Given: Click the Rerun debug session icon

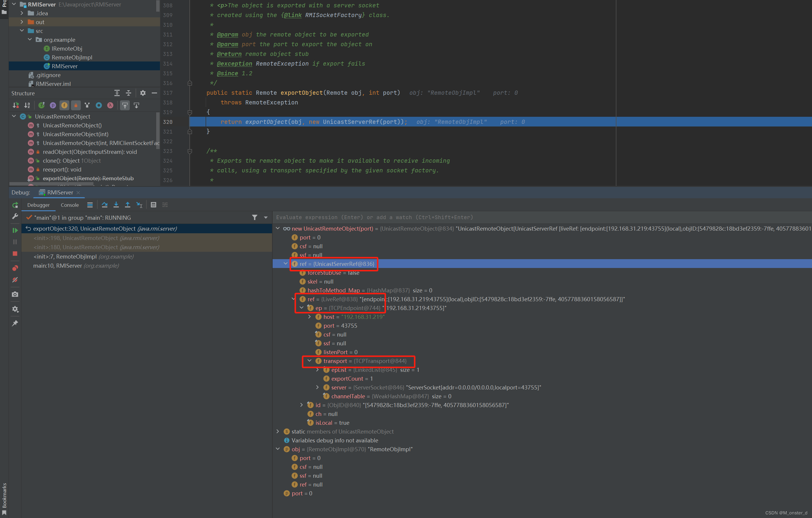Looking at the screenshot, I should tap(15, 205).
